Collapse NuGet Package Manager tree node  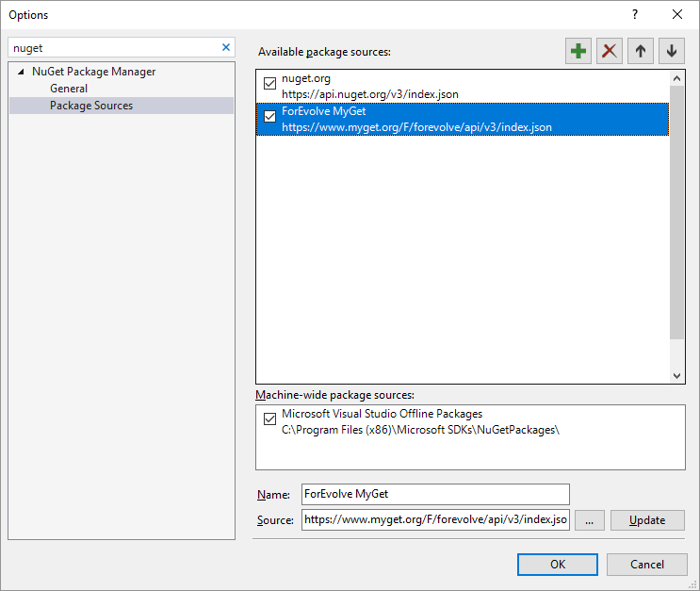click(x=21, y=72)
